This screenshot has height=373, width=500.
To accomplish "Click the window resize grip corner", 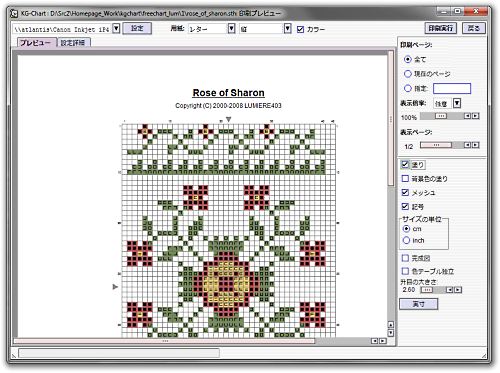I will coord(484,356).
